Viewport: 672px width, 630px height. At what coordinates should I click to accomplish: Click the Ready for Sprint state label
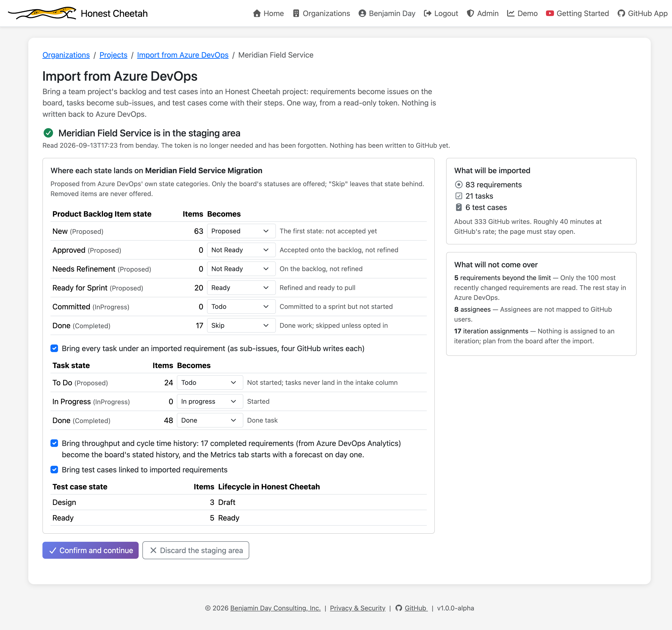click(x=80, y=288)
